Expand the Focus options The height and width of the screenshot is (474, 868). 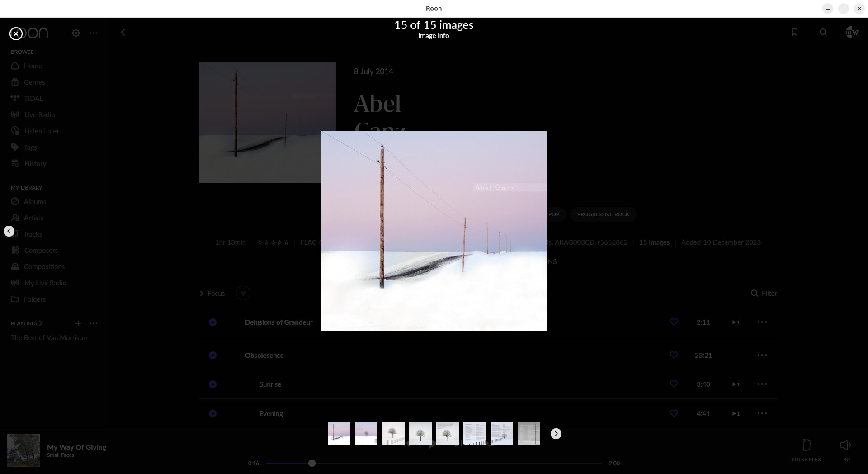[x=212, y=294]
